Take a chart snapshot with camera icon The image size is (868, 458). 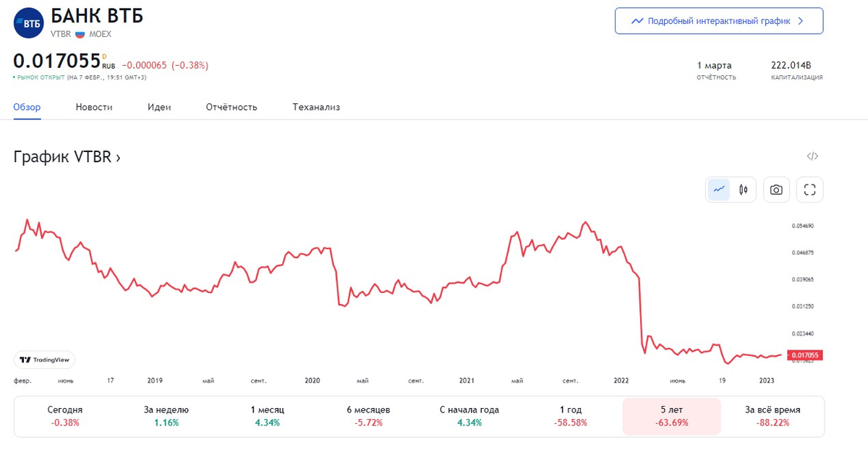click(776, 190)
